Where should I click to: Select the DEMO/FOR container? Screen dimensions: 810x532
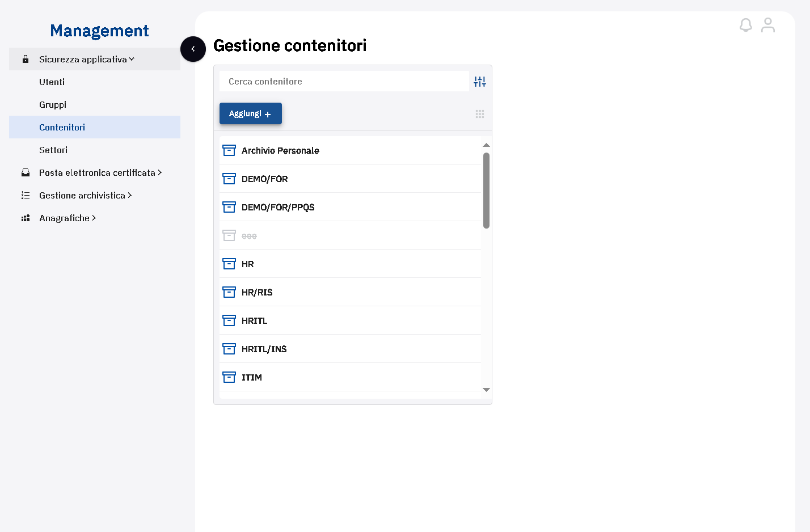tap(350, 179)
